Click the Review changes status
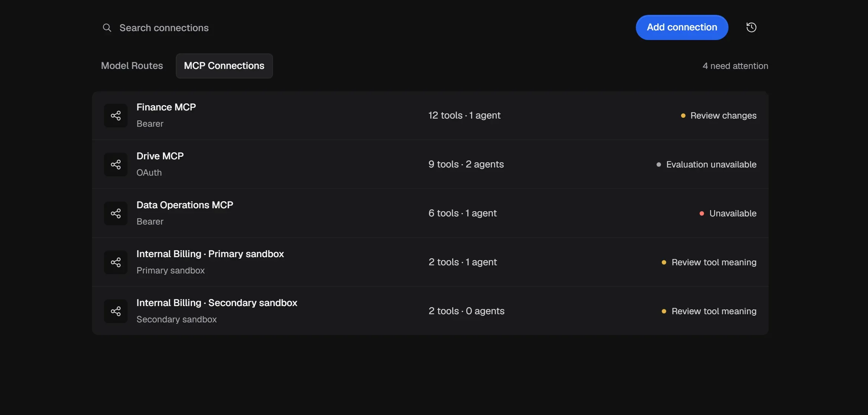Viewport: 868px width, 415px height. (719, 116)
